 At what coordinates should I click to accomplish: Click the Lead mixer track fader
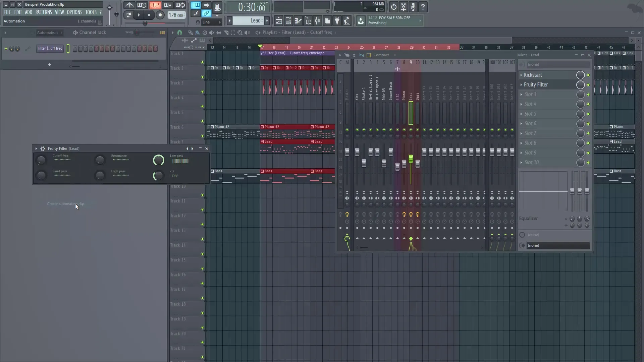(x=411, y=159)
